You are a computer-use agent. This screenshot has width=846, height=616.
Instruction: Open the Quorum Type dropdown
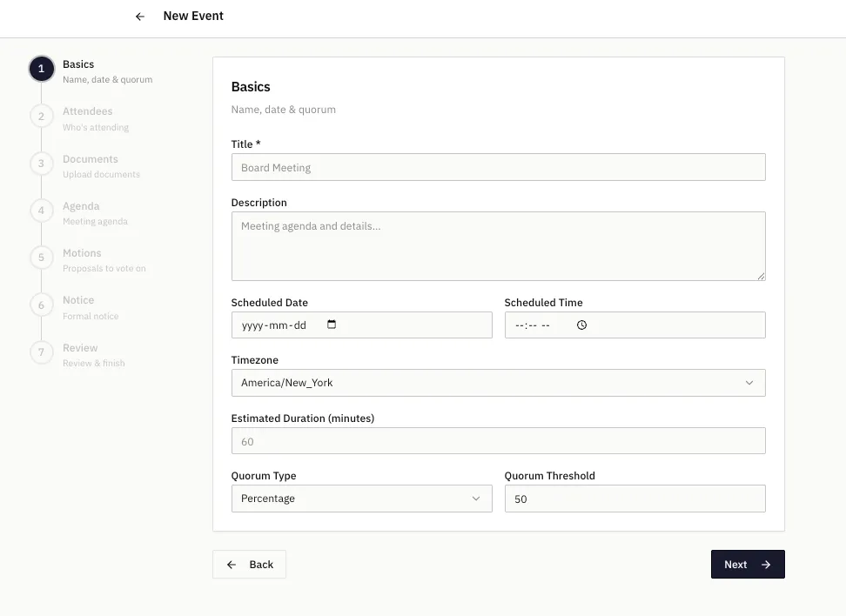click(x=361, y=498)
